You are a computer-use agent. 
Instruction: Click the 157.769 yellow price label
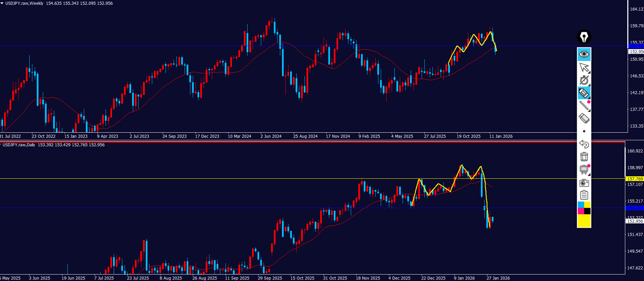click(635, 179)
